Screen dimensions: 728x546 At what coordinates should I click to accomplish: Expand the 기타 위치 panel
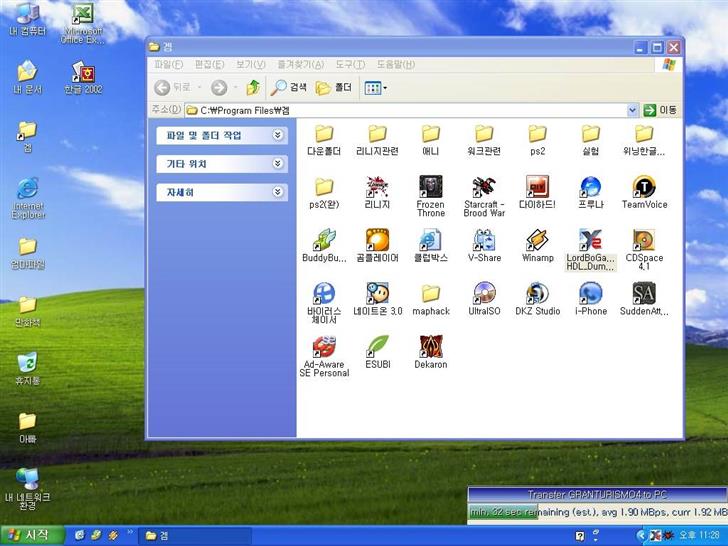(x=222, y=164)
